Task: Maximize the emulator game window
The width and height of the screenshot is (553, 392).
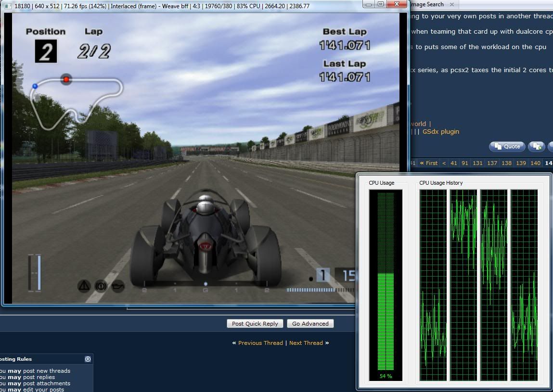Action: [x=380, y=4]
